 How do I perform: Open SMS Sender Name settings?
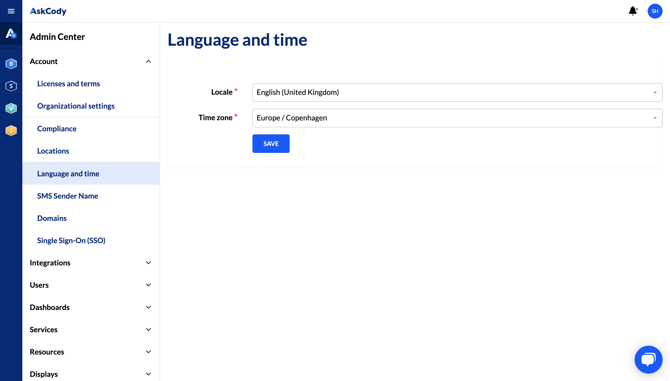click(68, 196)
